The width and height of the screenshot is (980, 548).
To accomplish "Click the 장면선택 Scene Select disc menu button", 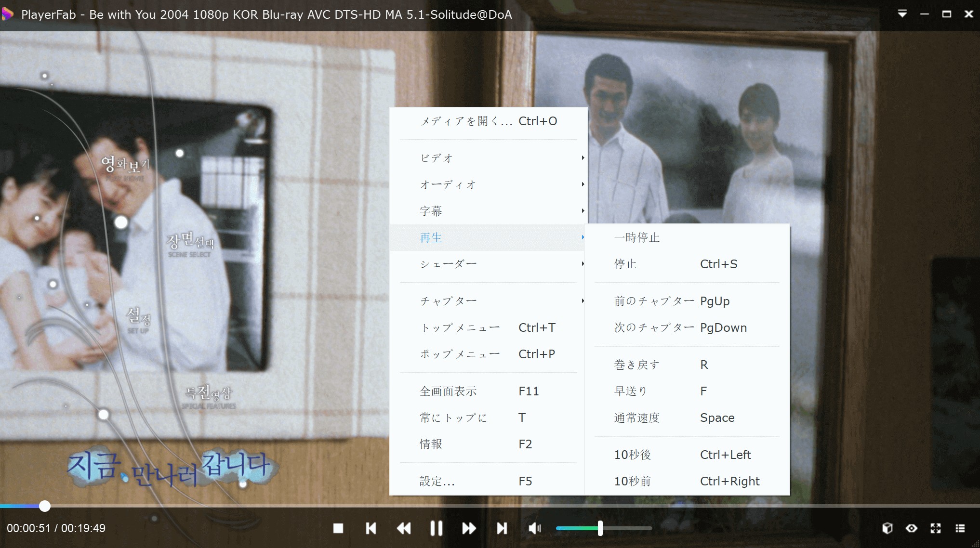I will click(190, 245).
